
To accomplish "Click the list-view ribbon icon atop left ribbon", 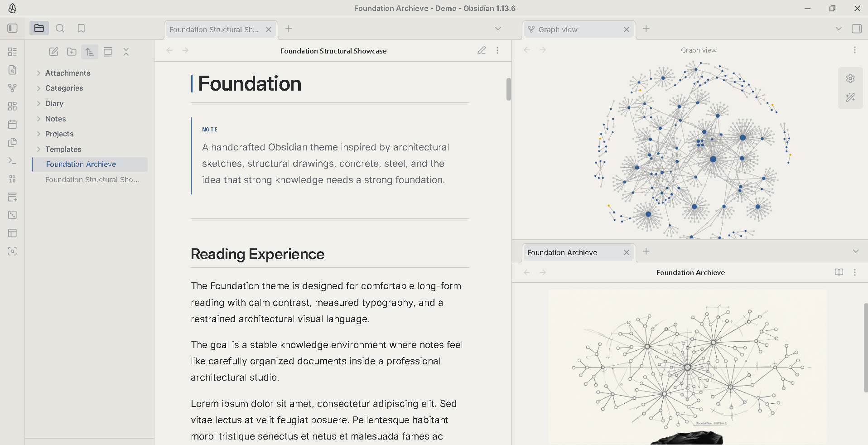I will point(13,52).
